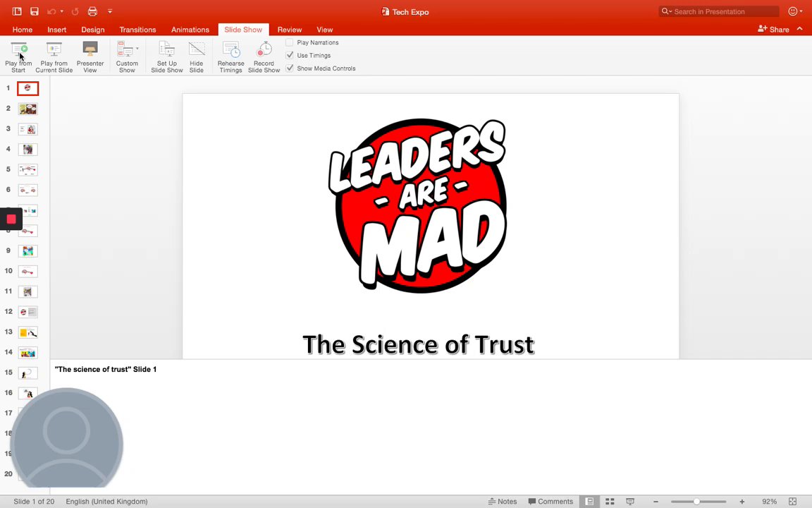Stop recording with the red square button
Image resolution: width=812 pixels, height=508 pixels.
[11, 219]
